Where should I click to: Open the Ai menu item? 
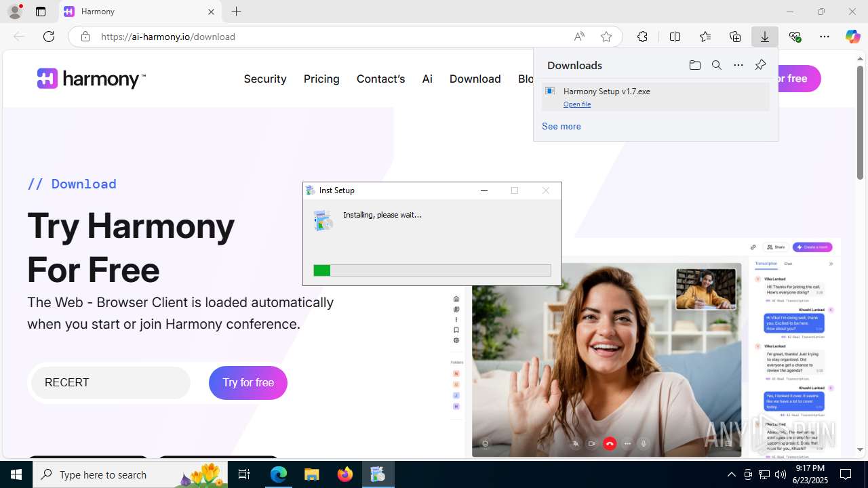[427, 79]
